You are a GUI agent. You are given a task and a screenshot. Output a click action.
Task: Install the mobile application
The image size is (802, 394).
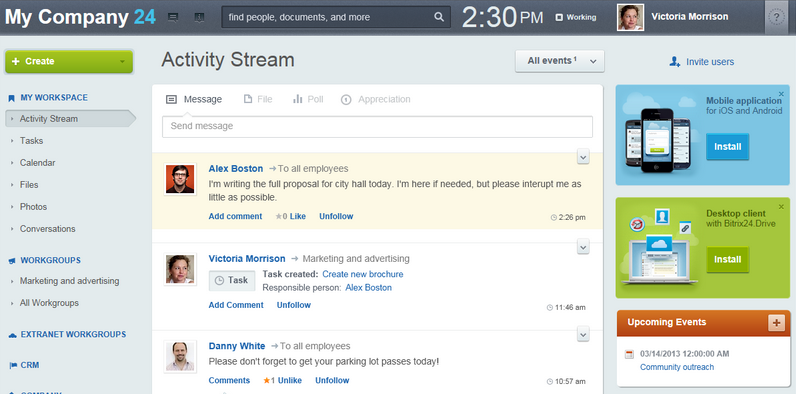point(727,146)
